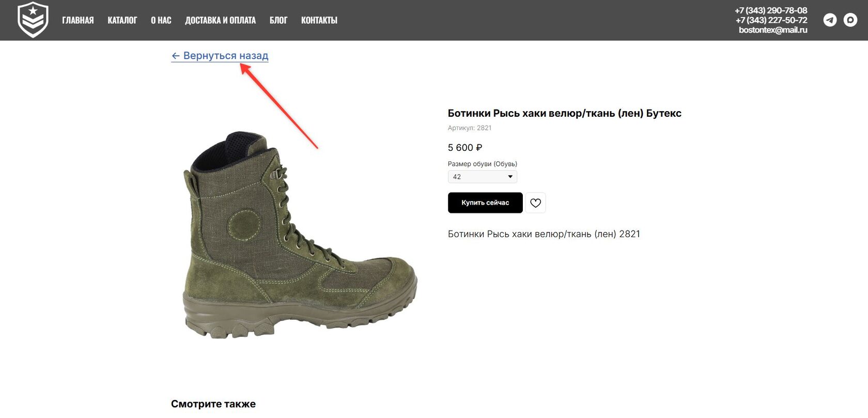Follow the 'Вернуться назад' link
Image resolution: width=868 pixels, height=418 pixels.
pos(226,56)
